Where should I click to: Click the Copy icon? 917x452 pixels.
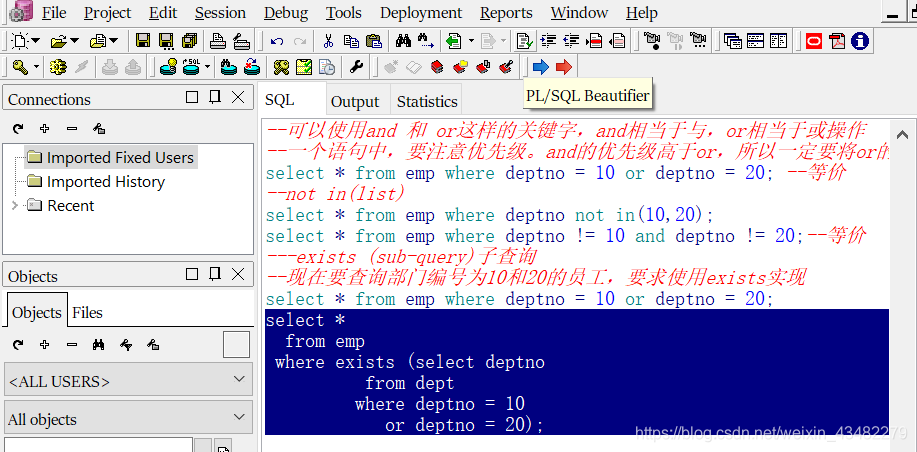point(351,41)
